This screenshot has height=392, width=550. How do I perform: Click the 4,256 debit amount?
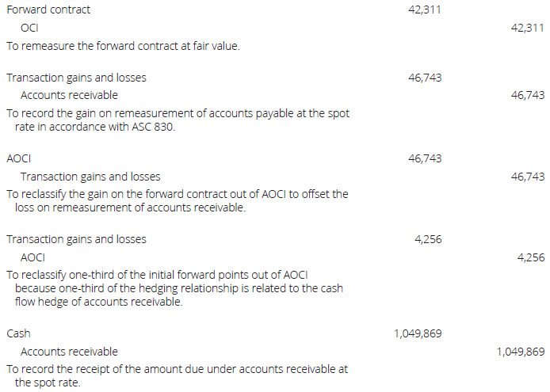pos(428,239)
